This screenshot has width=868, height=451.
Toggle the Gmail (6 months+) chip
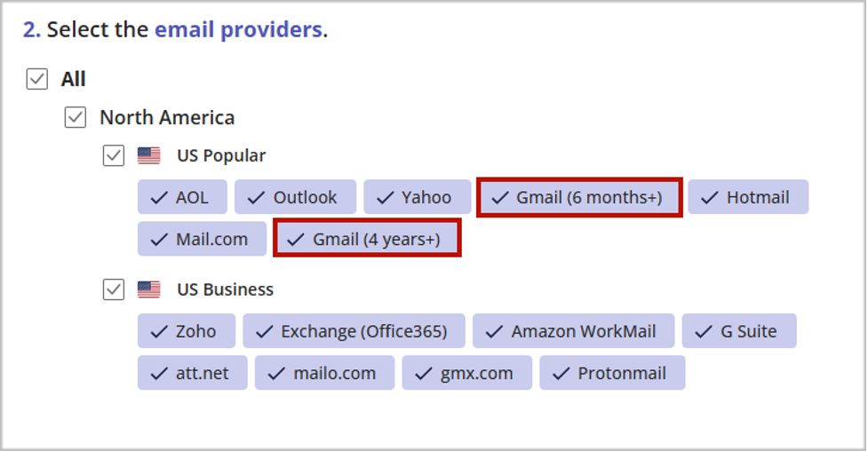tap(579, 197)
